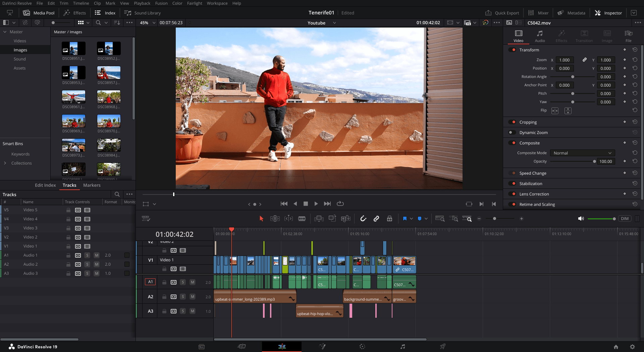Toggle position lock icon in timeline toolbar

coord(389,219)
